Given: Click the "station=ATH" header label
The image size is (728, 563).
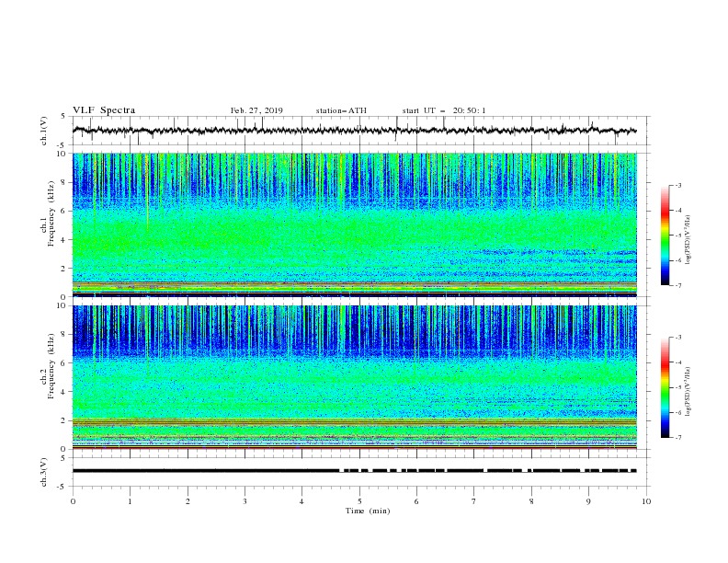Looking at the screenshot, I should (x=341, y=110).
